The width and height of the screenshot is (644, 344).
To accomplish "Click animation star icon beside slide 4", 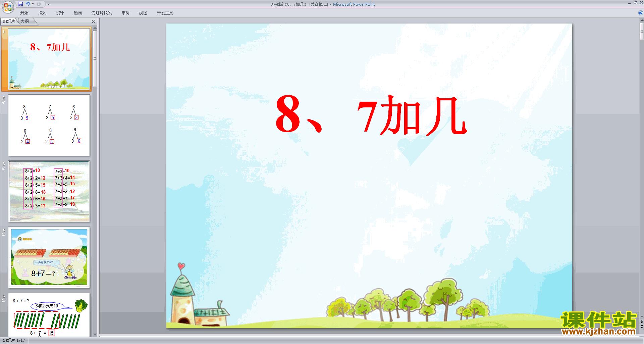I will pos(4,235).
